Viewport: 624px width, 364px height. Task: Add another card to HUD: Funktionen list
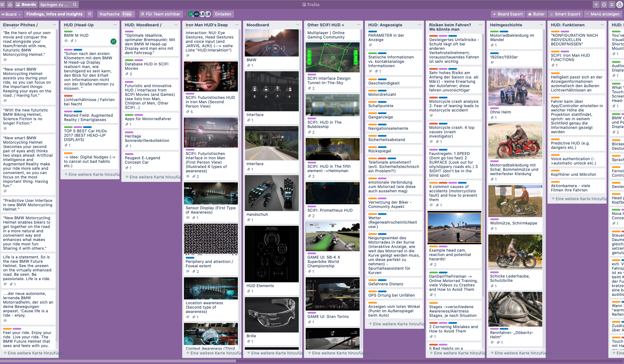tap(579, 199)
